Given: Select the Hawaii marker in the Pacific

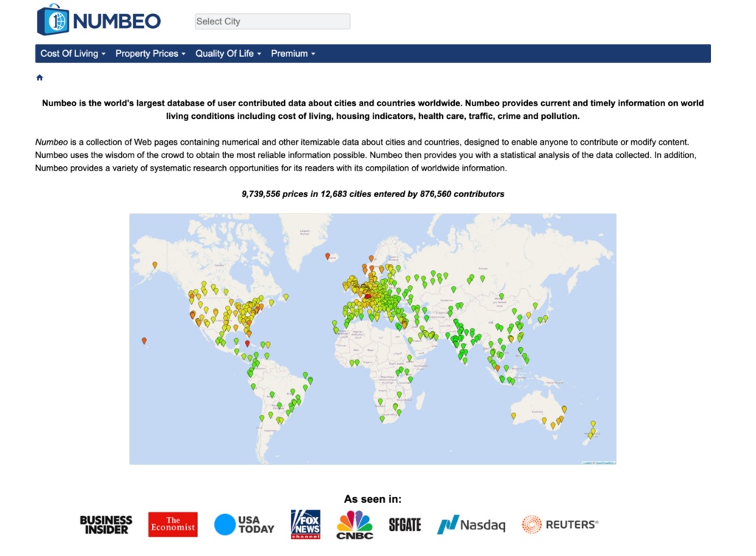Looking at the screenshot, I should tap(144, 340).
